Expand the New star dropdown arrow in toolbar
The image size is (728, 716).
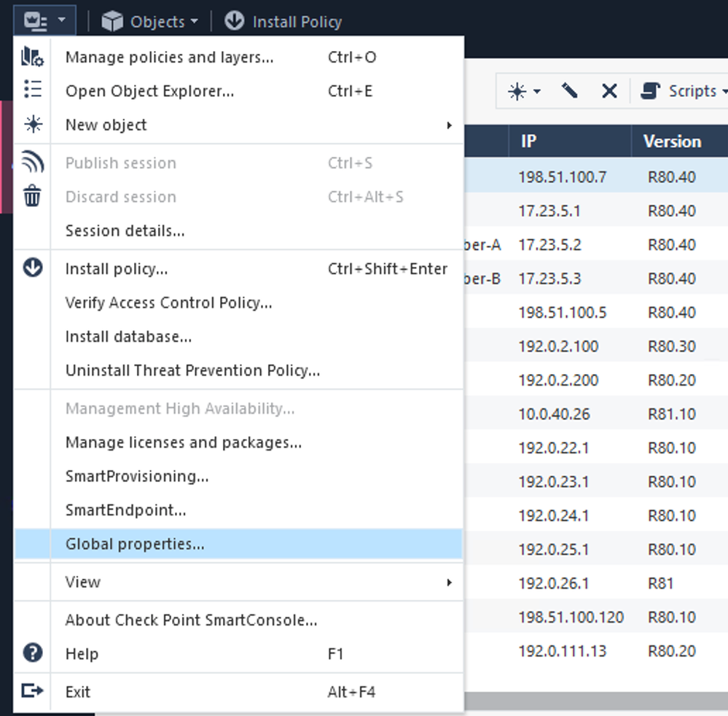pyautogui.click(x=537, y=91)
